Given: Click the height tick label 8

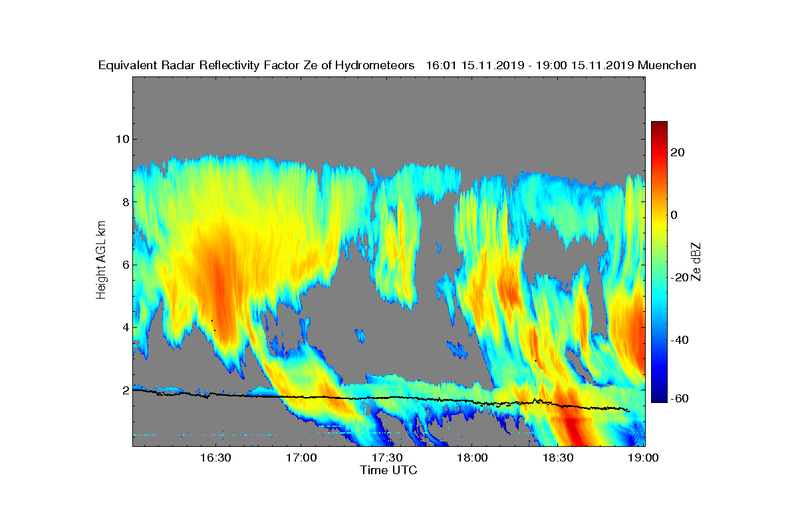Looking at the screenshot, I should pyautogui.click(x=124, y=201).
